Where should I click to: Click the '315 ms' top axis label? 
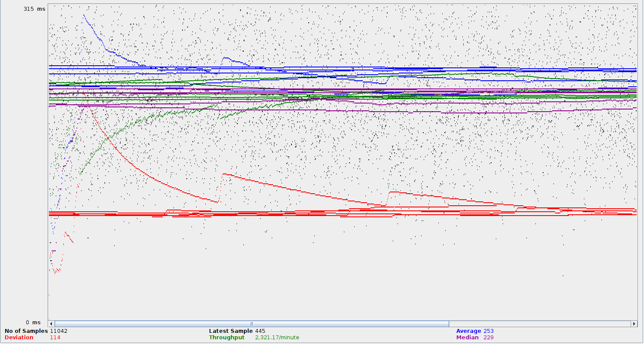(34, 9)
